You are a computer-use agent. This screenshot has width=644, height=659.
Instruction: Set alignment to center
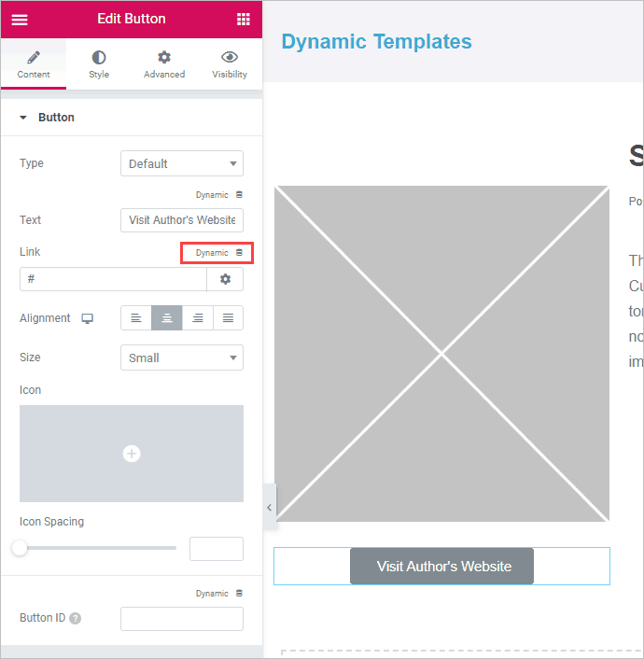[x=167, y=318]
